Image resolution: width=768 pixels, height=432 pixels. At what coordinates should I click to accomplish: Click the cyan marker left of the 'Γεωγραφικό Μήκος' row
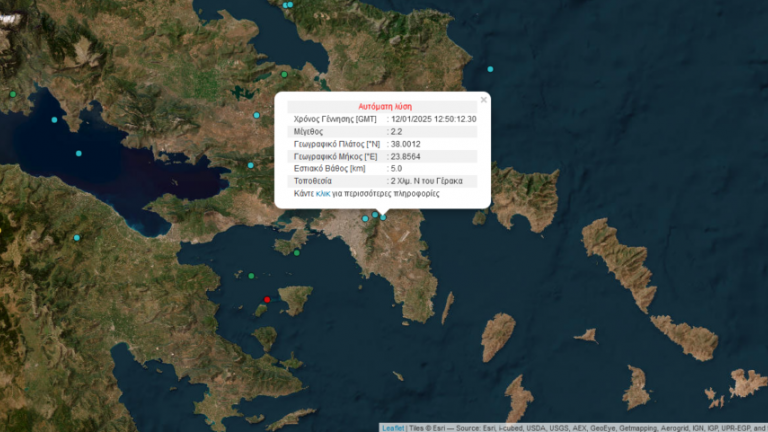(251, 166)
